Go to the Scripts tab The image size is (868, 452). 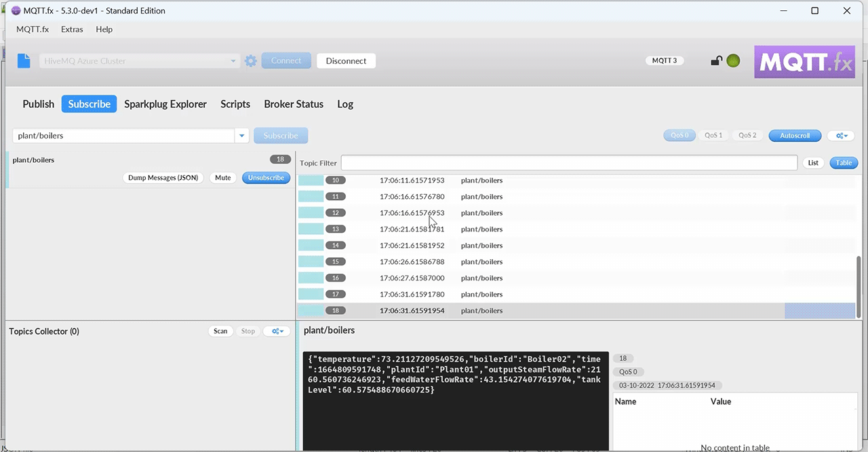click(235, 104)
